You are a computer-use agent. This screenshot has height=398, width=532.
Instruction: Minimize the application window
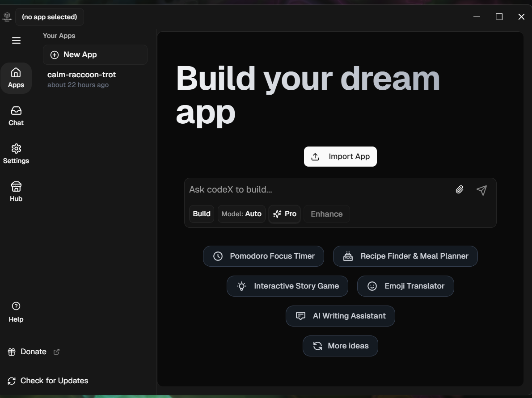click(x=477, y=17)
